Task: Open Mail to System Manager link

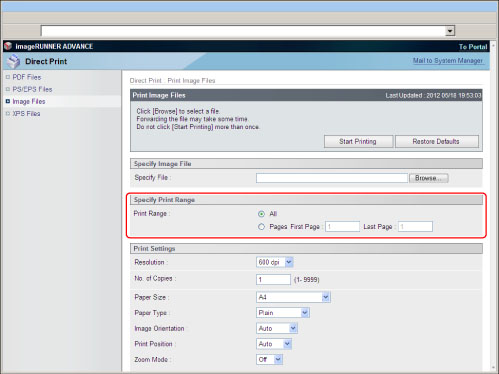Action: point(448,61)
